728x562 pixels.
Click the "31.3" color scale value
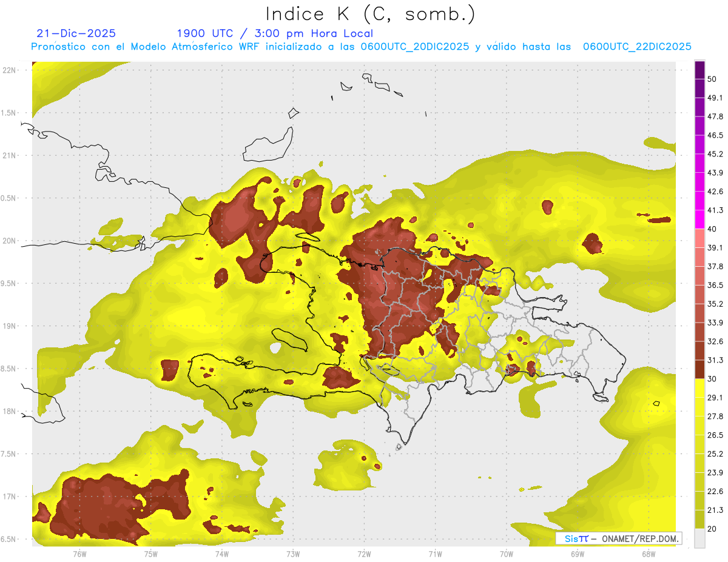tap(715, 360)
